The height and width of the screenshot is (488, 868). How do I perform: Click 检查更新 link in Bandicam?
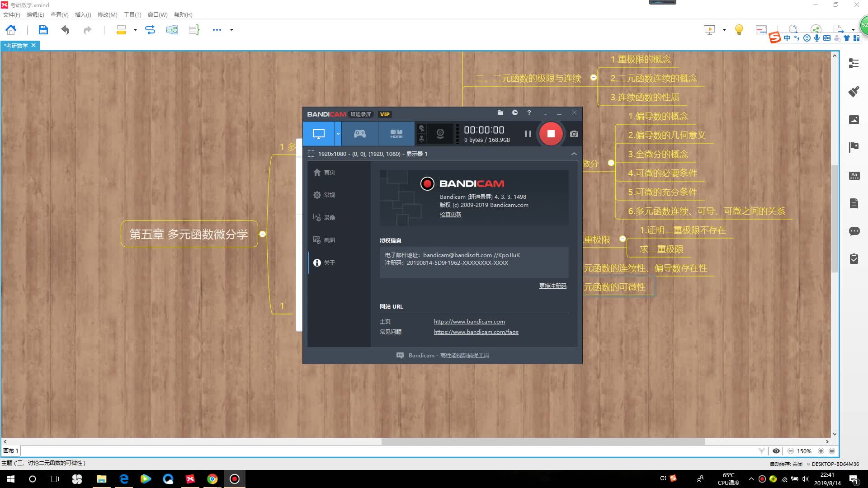[450, 214]
